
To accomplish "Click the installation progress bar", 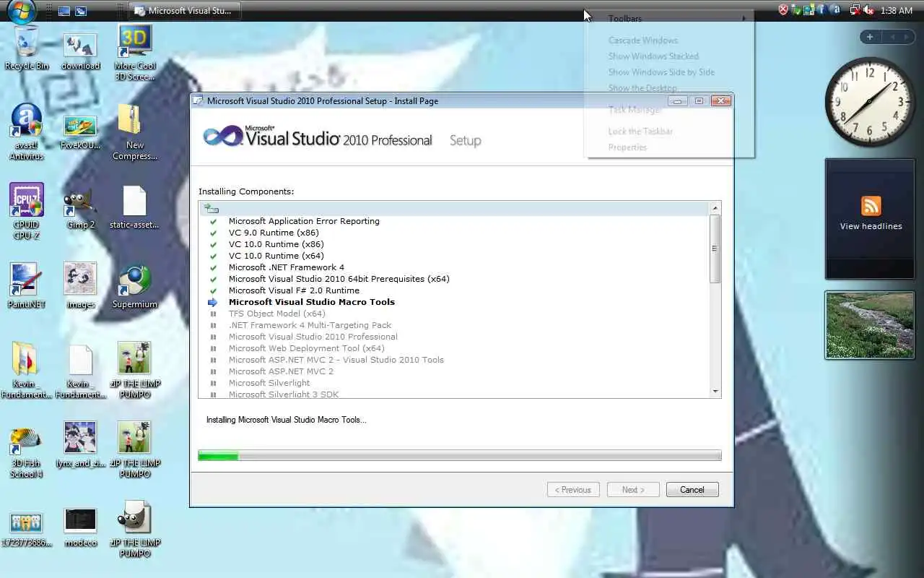I will [460, 456].
